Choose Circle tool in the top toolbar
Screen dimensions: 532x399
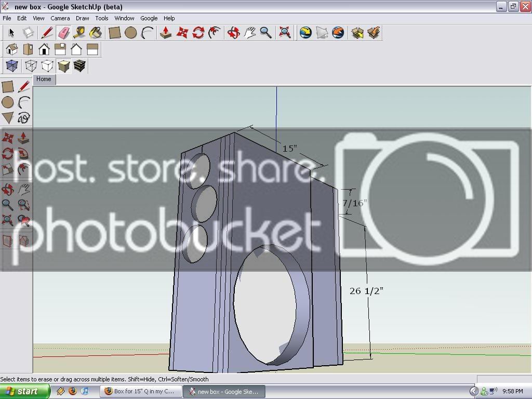pos(131,33)
